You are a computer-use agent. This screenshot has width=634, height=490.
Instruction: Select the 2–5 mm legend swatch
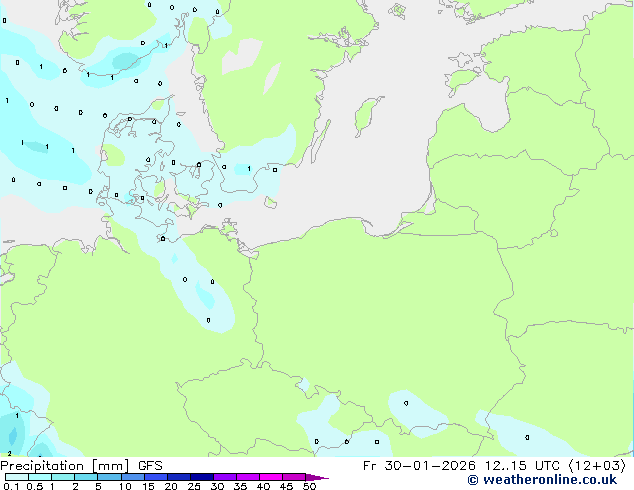[86, 477]
